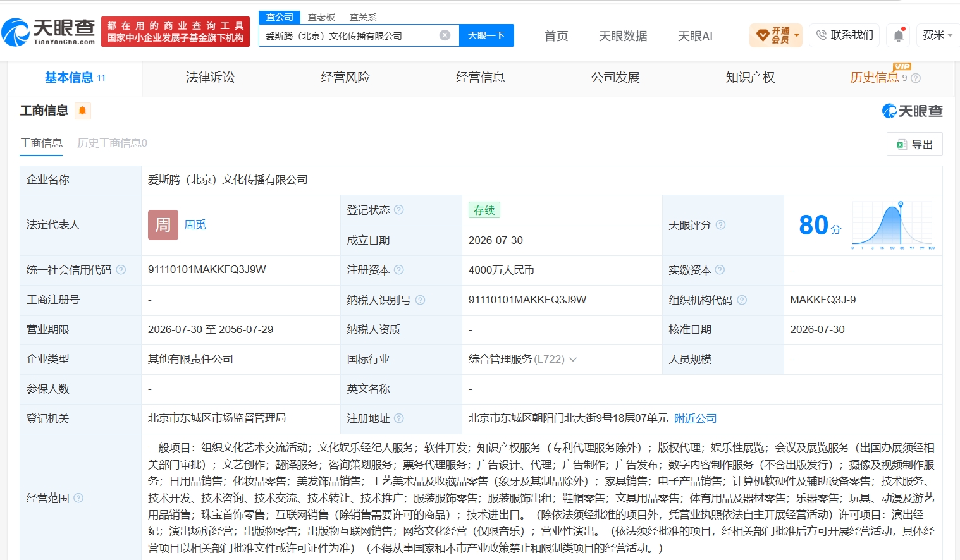Open legal representative link 周觅
This screenshot has width=960, height=560.
(195, 225)
